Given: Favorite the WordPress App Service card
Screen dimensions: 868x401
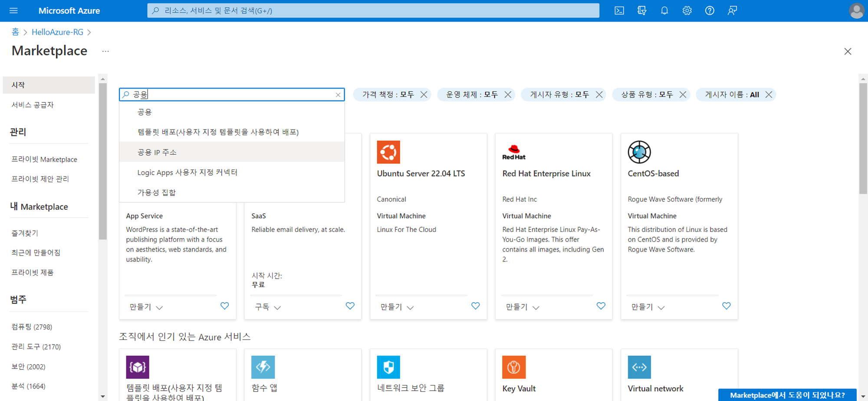Looking at the screenshot, I should (224, 306).
